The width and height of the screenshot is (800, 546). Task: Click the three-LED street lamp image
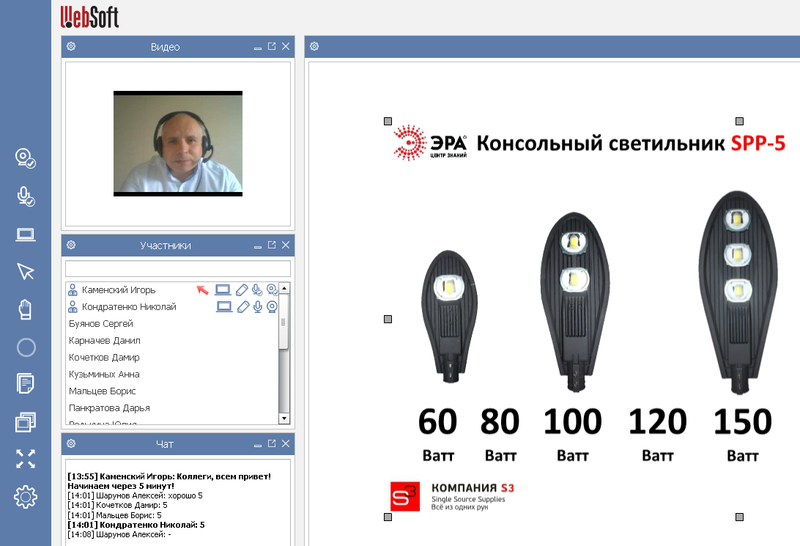click(738, 292)
